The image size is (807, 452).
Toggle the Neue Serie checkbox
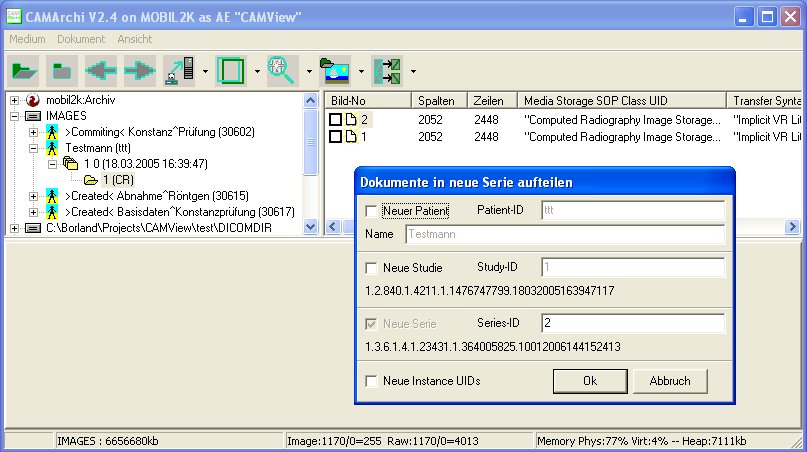[x=371, y=324]
